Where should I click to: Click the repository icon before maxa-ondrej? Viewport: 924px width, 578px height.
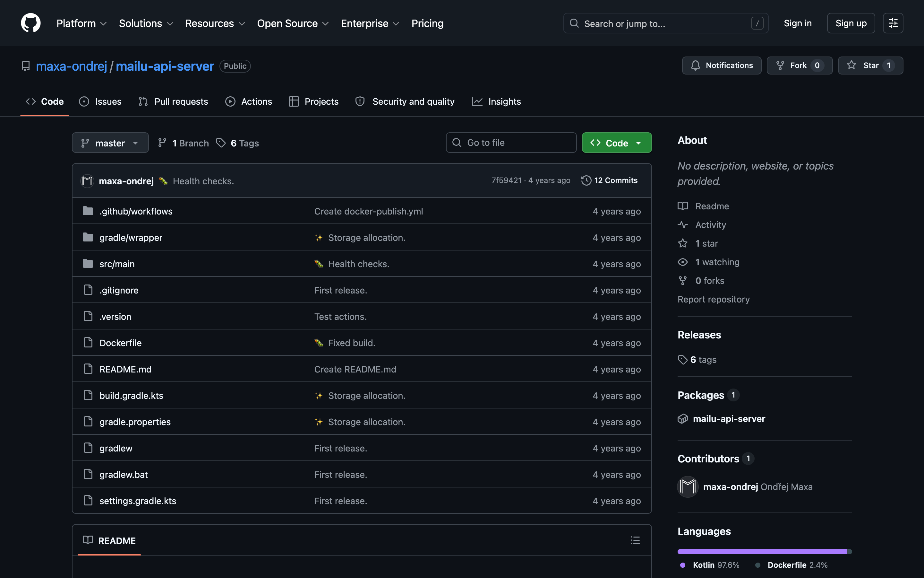pyautogui.click(x=26, y=66)
